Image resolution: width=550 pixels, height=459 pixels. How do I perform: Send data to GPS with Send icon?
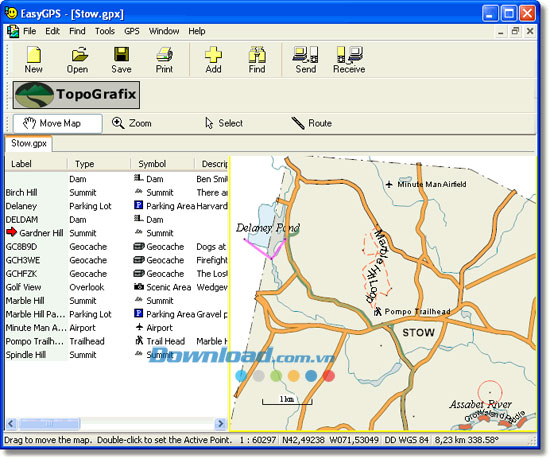point(306,60)
